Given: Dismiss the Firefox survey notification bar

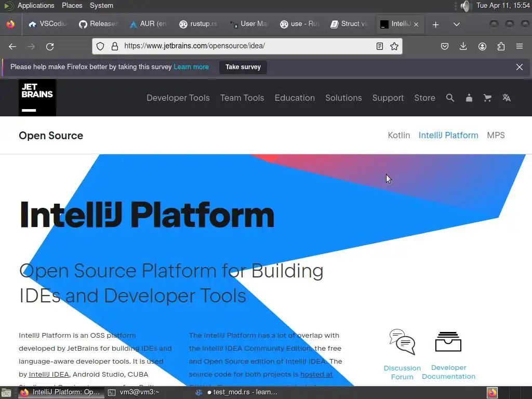Looking at the screenshot, I should coord(519,67).
